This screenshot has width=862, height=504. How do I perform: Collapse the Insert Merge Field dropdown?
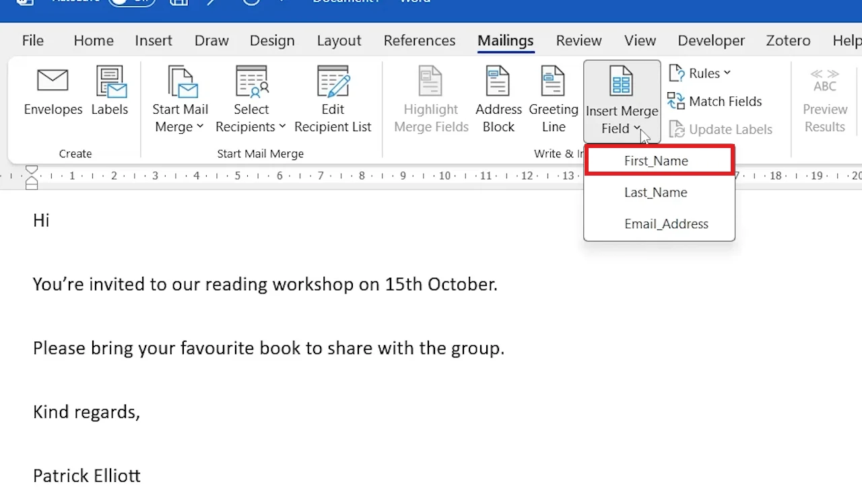tap(622, 101)
